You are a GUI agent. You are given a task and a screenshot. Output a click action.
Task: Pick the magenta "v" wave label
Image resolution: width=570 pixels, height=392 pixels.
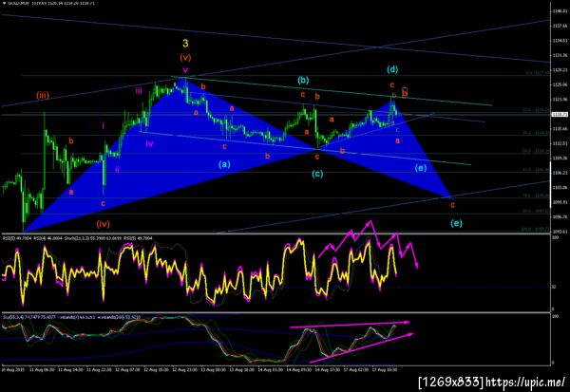pyautogui.click(x=185, y=69)
